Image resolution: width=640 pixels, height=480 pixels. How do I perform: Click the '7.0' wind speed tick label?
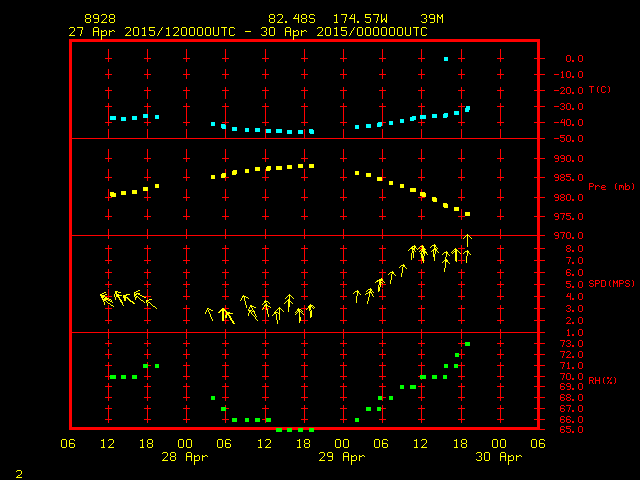click(574, 261)
